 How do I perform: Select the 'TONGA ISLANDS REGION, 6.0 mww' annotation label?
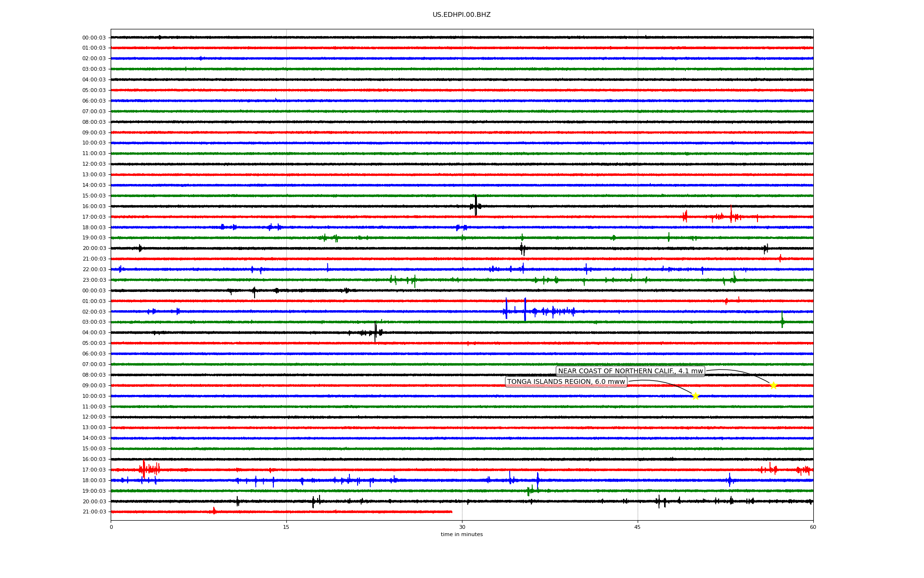(x=566, y=381)
